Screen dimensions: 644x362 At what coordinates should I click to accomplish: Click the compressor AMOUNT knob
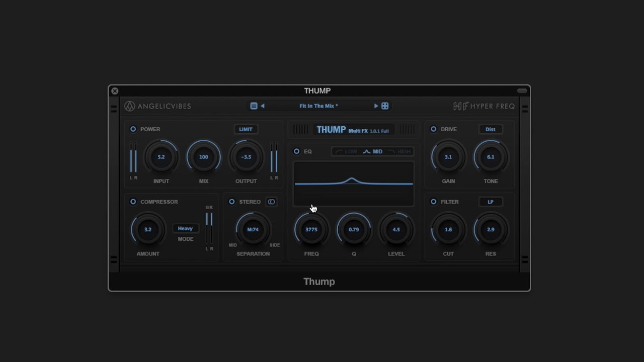coord(148,229)
